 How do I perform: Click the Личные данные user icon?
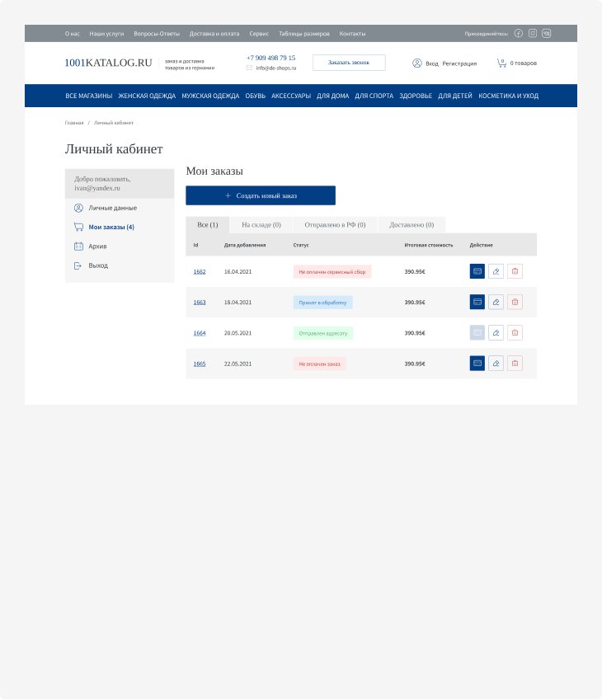(x=78, y=208)
